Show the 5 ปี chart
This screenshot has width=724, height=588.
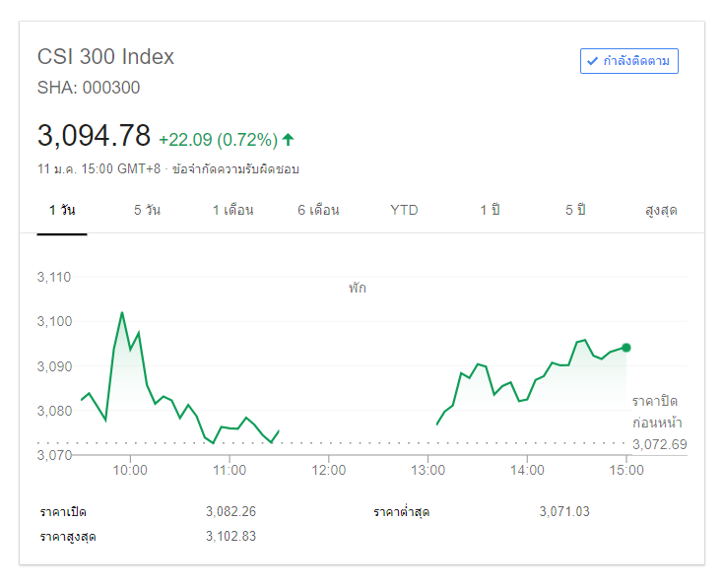[x=575, y=210]
